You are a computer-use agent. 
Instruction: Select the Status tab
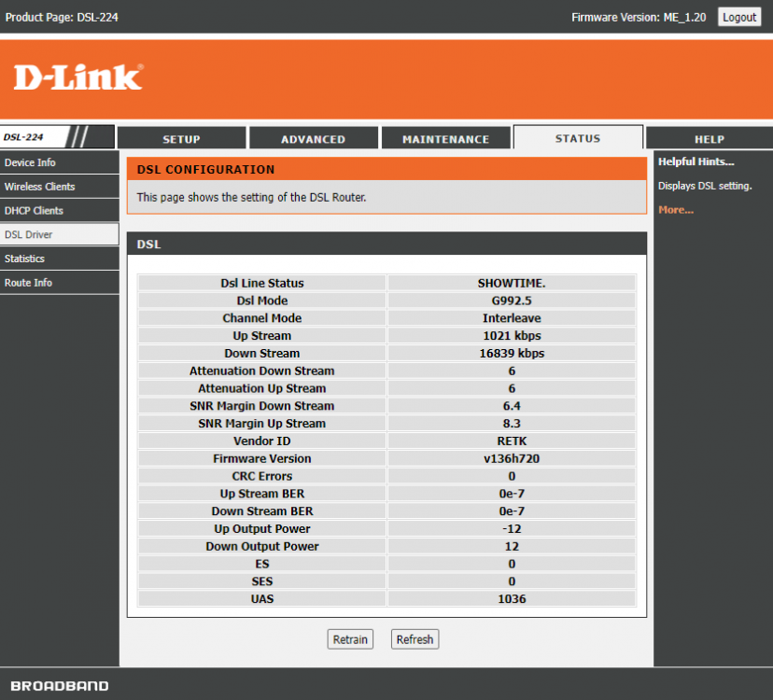tap(577, 138)
